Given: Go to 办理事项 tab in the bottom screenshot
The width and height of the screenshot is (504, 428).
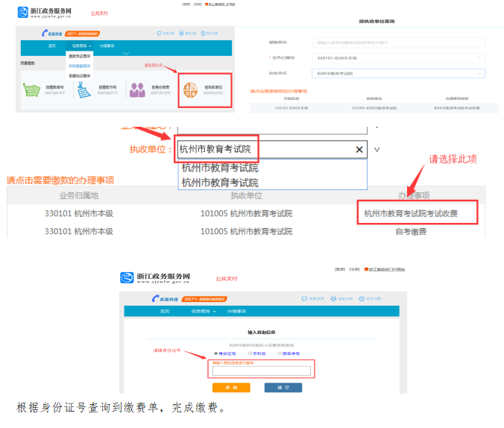Looking at the screenshot, I should tap(236, 311).
